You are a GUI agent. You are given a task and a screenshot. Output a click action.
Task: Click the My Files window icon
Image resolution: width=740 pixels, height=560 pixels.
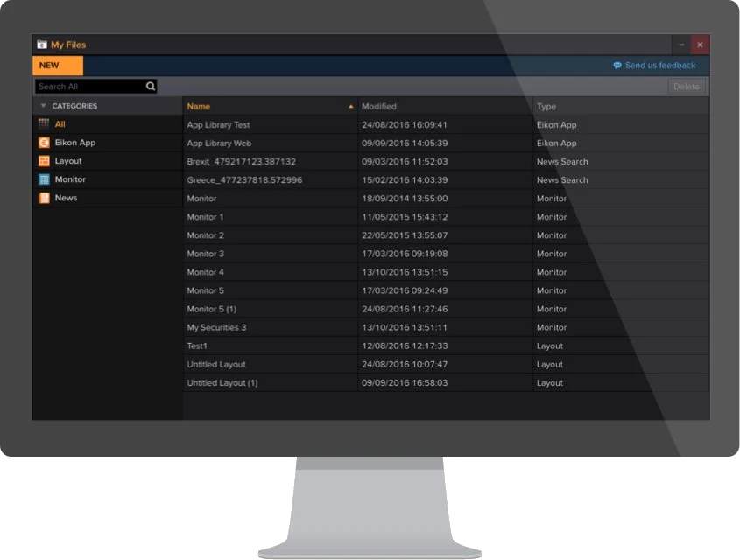pyautogui.click(x=42, y=45)
